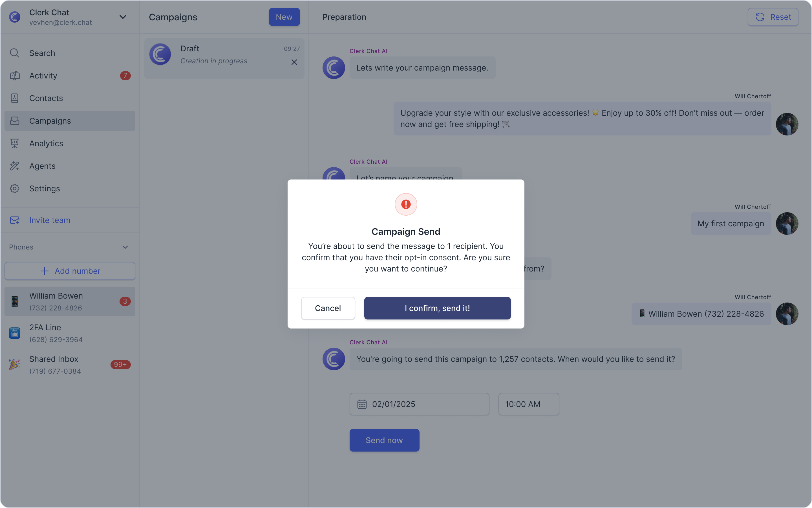812x508 pixels.
Task: Click Clerk Chat AI avatar beside 1,257 contacts message
Action: tap(334, 359)
